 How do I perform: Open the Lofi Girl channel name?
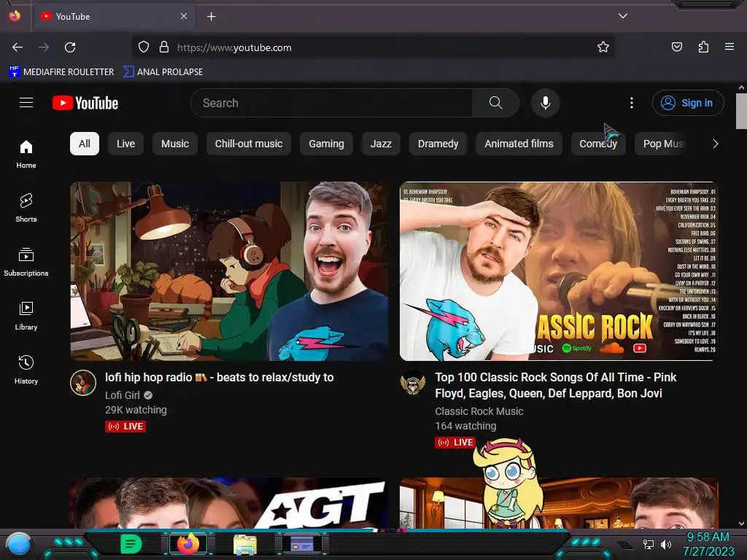click(x=123, y=395)
